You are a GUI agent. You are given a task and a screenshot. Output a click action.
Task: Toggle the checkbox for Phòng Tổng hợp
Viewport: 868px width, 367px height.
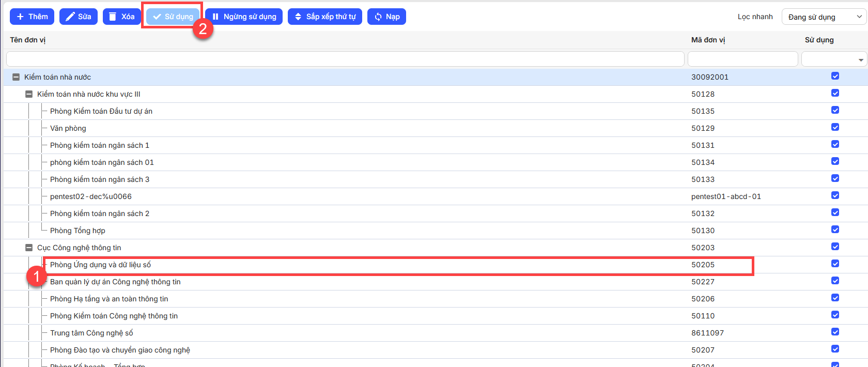click(835, 230)
